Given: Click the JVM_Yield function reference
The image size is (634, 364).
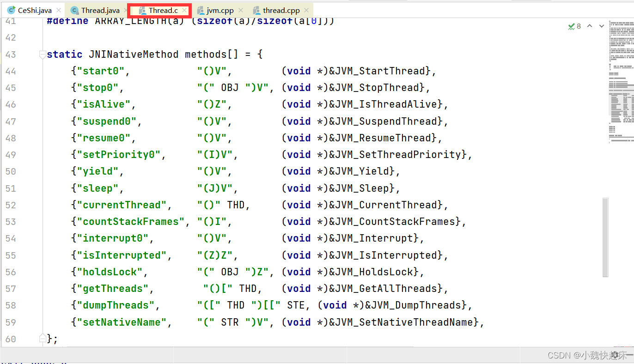Looking at the screenshot, I should coord(362,171).
